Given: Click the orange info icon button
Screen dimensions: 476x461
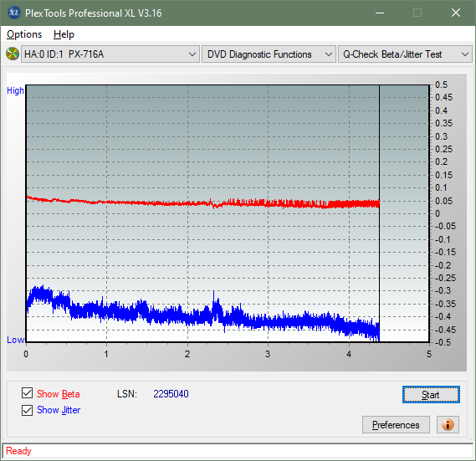Looking at the screenshot, I should [x=448, y=424].
